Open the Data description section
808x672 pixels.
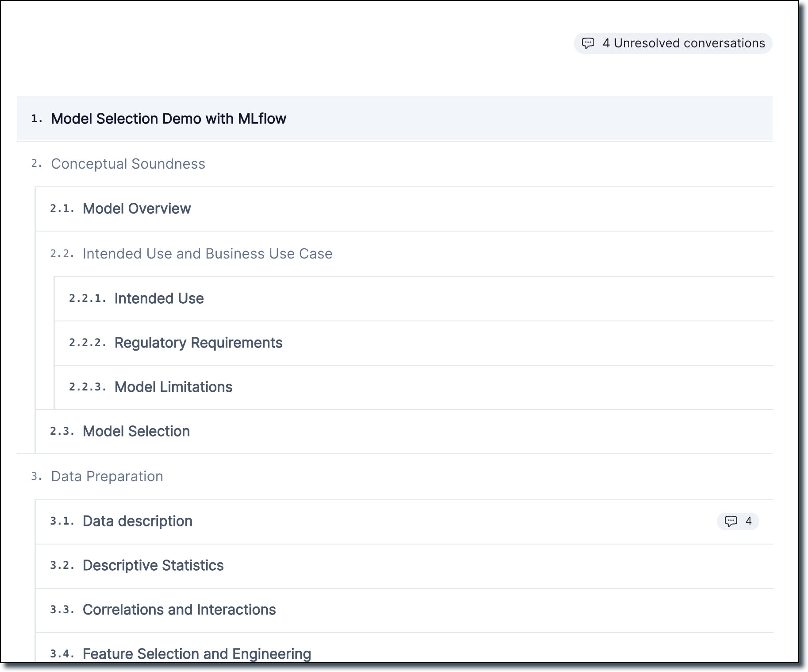point(137,521)
